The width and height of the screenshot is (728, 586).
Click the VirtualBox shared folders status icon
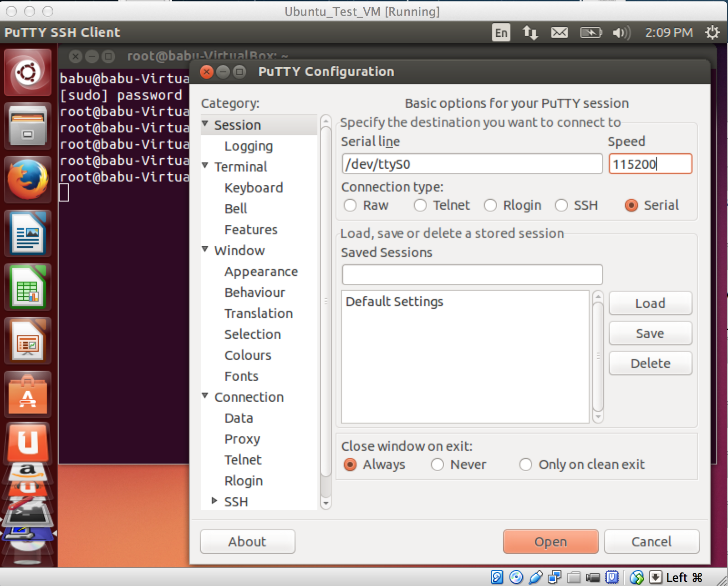click(x=574, y=577)
